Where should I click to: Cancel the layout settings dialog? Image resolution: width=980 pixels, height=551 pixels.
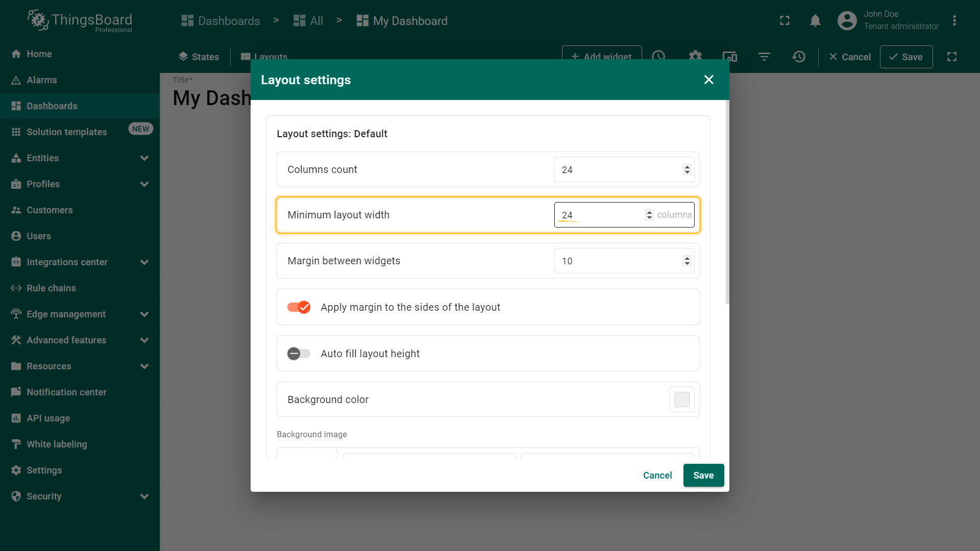[x=657, y=475]
